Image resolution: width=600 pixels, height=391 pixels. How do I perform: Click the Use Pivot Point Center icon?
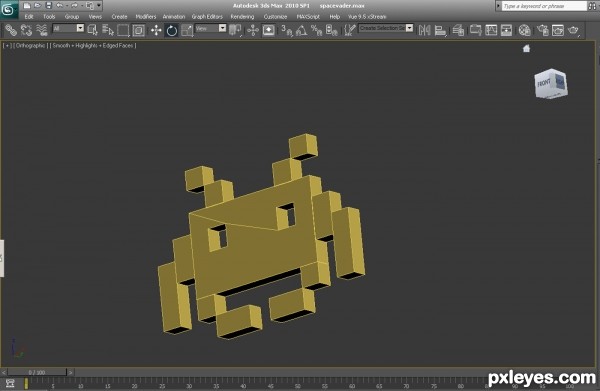[235, 30]
